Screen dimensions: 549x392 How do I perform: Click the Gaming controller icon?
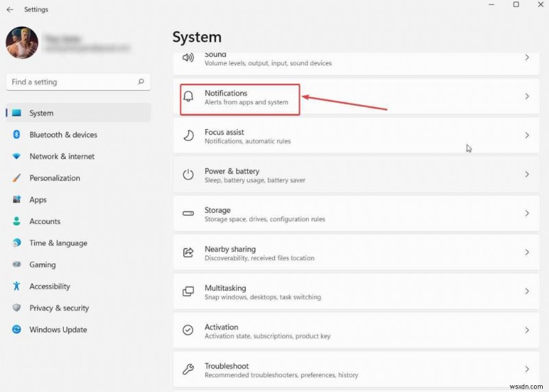click(x=16, y=264)
